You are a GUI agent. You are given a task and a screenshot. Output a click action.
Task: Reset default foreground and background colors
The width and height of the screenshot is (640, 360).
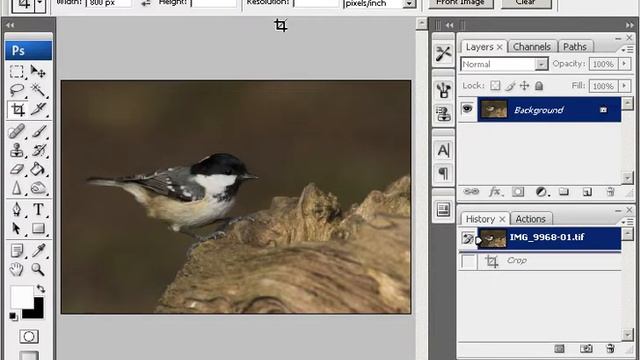tap(13, 316)
